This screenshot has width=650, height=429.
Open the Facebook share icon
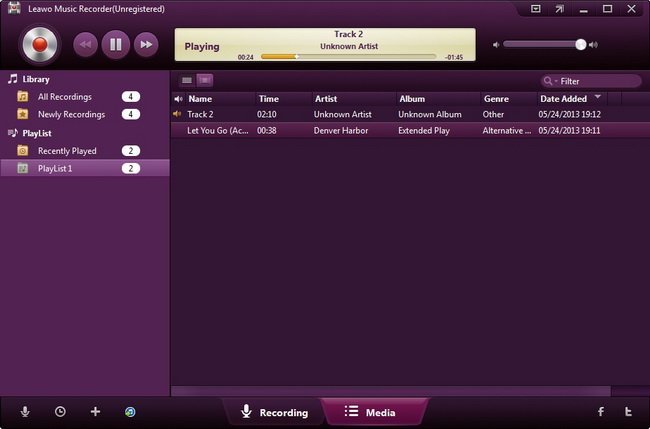pyautogui.click(x=601, y=411)
